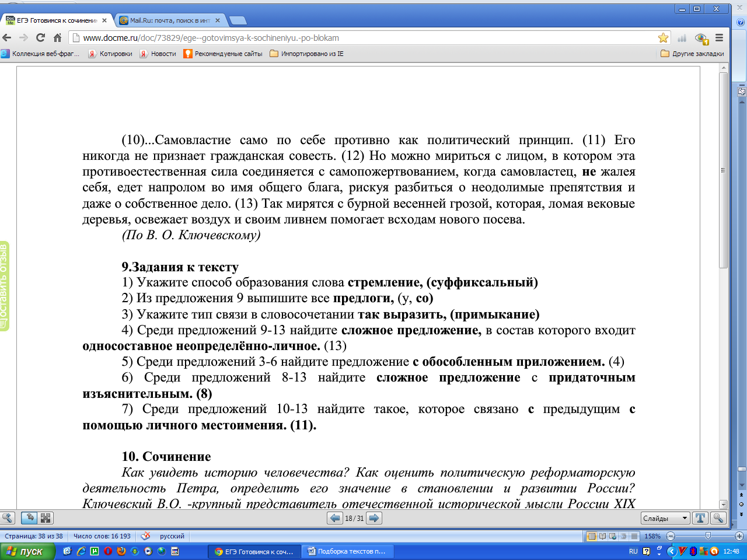The image size is (747, 560).
Task: Click the zoom in plus button
Action: point(739,536)
